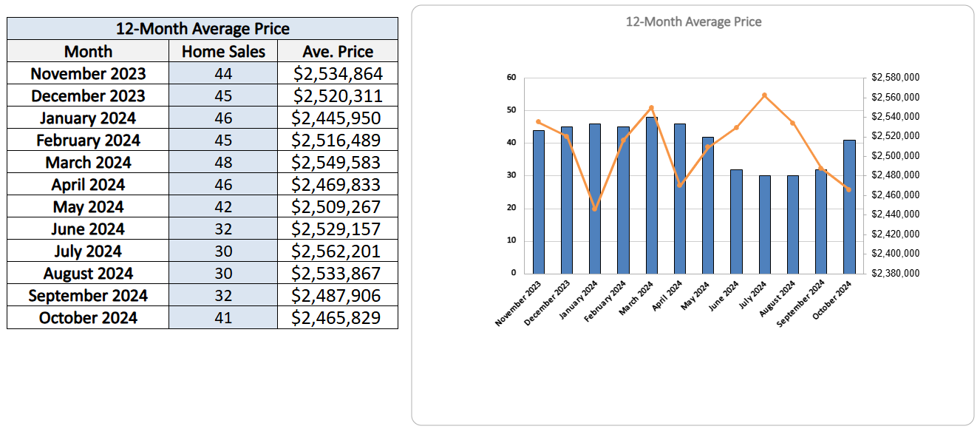Image resolution: width=980 pixels, height=429 pixels.
Task: Click the March 2024 bar in chart
Action: (x=652, y=195)
